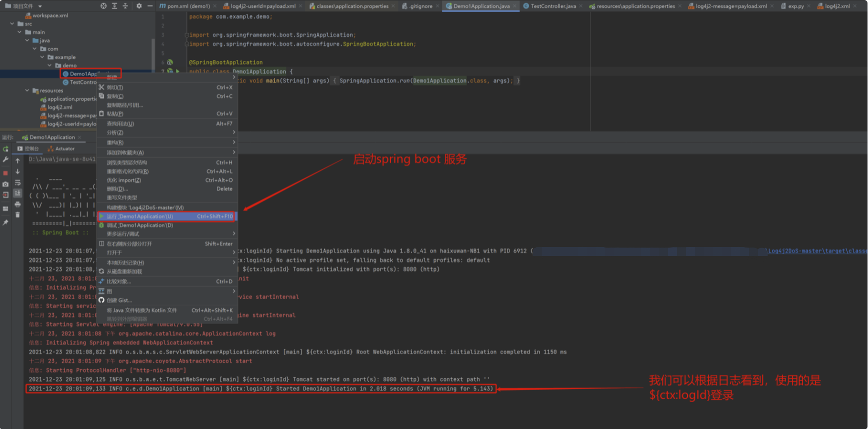The image size is (868, 429).
Task: Close the Demo1Application.java editor tab
Action: tap(514, 6)
